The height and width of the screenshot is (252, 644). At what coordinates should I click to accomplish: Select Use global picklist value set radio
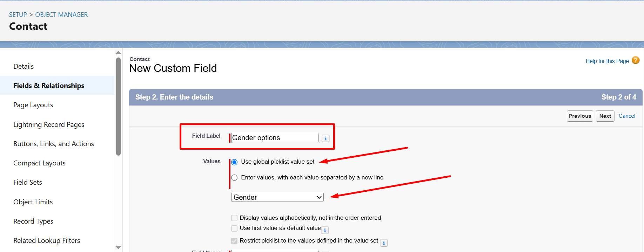234,162
